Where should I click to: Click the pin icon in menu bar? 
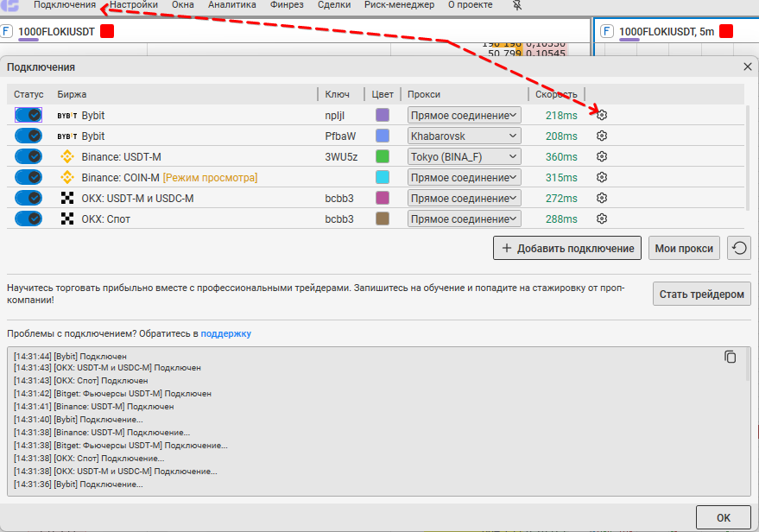[x=518, y=5]
